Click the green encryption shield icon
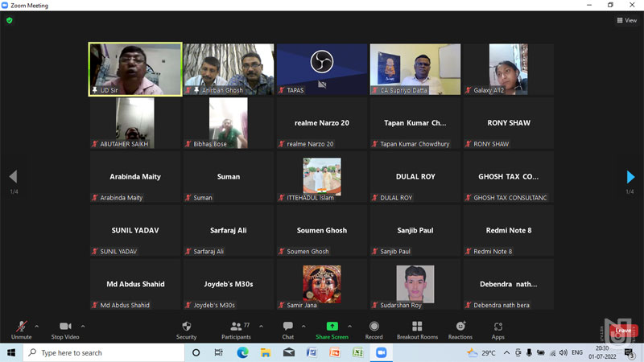The width and height of the screenshot is (644, 362). coord(10,20)
